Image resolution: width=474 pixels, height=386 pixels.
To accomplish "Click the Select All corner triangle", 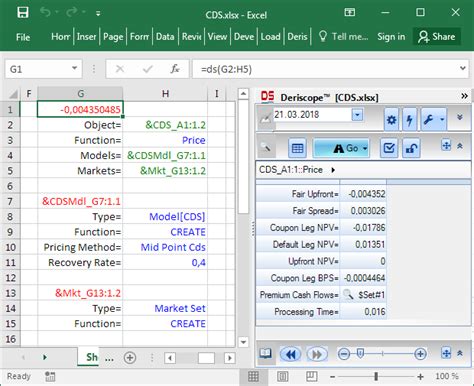I will (x=12, y=94).
